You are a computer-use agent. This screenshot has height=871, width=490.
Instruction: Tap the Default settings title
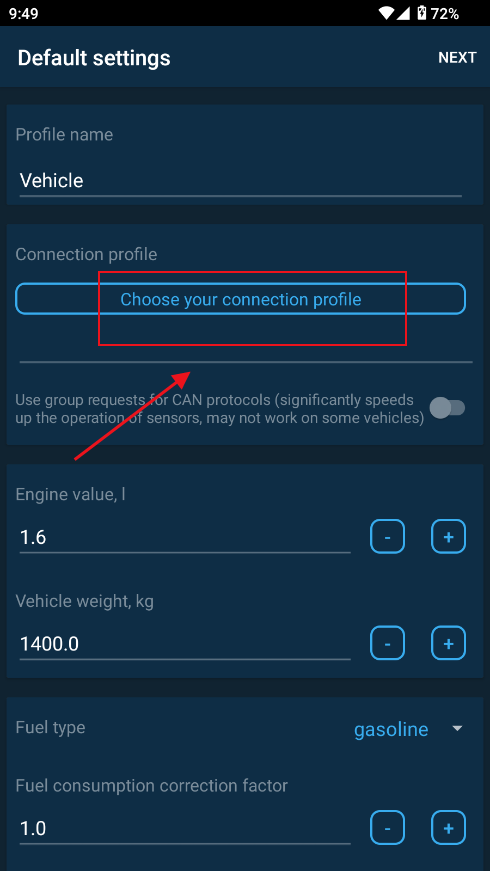(94, 58)
